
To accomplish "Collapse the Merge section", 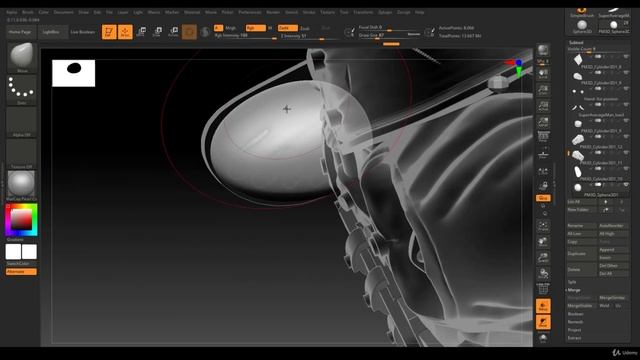I will 574,290.
